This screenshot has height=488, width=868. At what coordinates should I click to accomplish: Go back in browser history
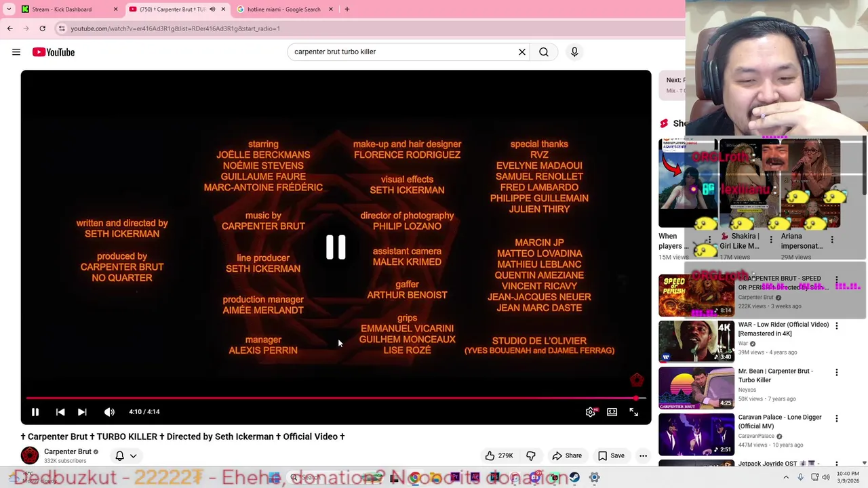point(9,28)
